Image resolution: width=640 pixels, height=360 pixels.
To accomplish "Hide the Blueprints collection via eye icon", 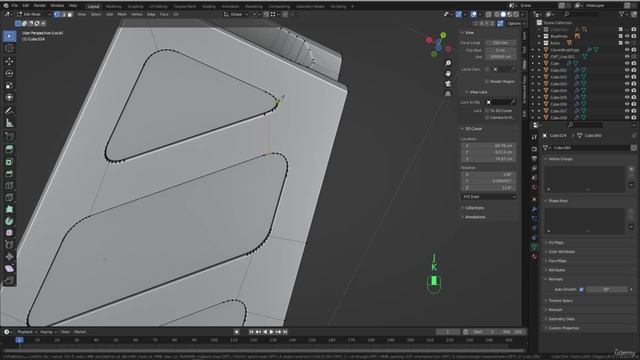I will pos(627,36).
